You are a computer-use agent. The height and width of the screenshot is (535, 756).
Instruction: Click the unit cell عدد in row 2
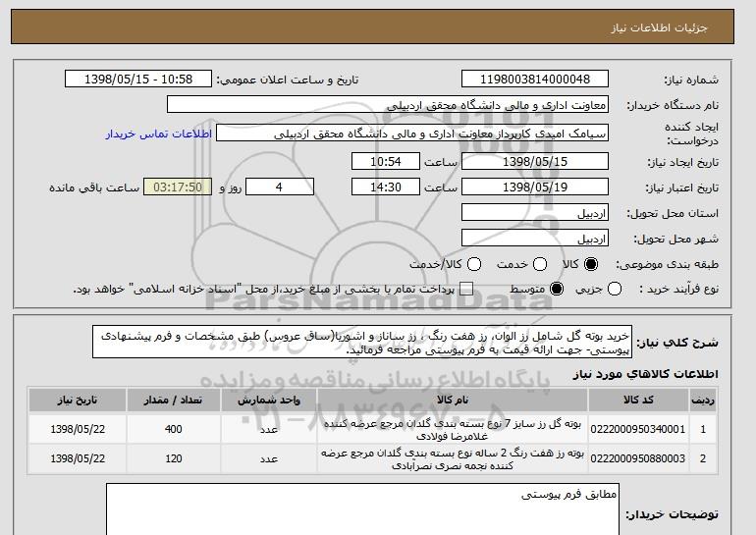(x=269, y=458)
